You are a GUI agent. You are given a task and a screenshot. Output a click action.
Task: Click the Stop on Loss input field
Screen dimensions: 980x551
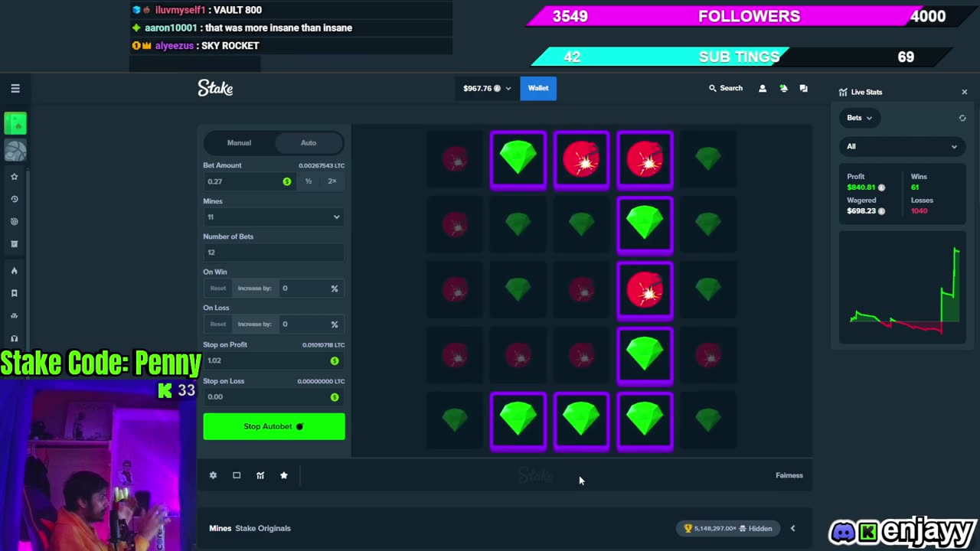(273, 397)
